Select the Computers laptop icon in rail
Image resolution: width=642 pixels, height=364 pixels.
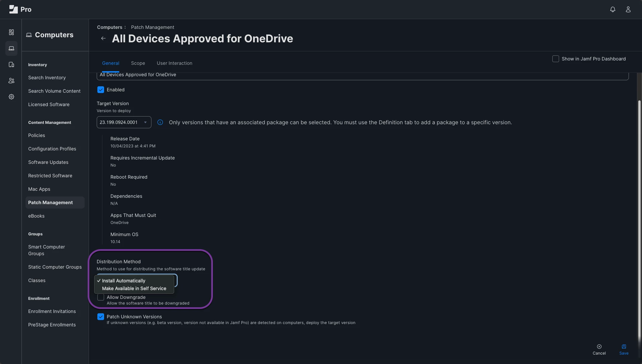[x=11, y=48]
